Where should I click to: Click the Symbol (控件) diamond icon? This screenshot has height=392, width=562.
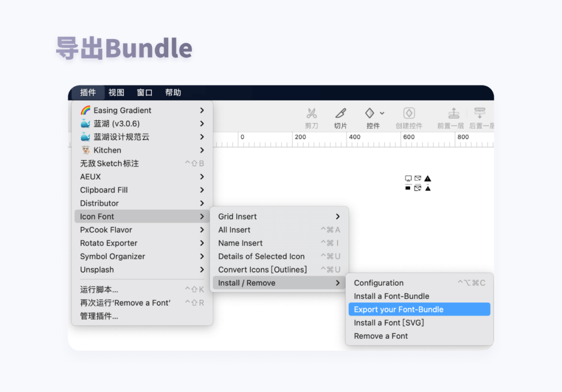369,113
